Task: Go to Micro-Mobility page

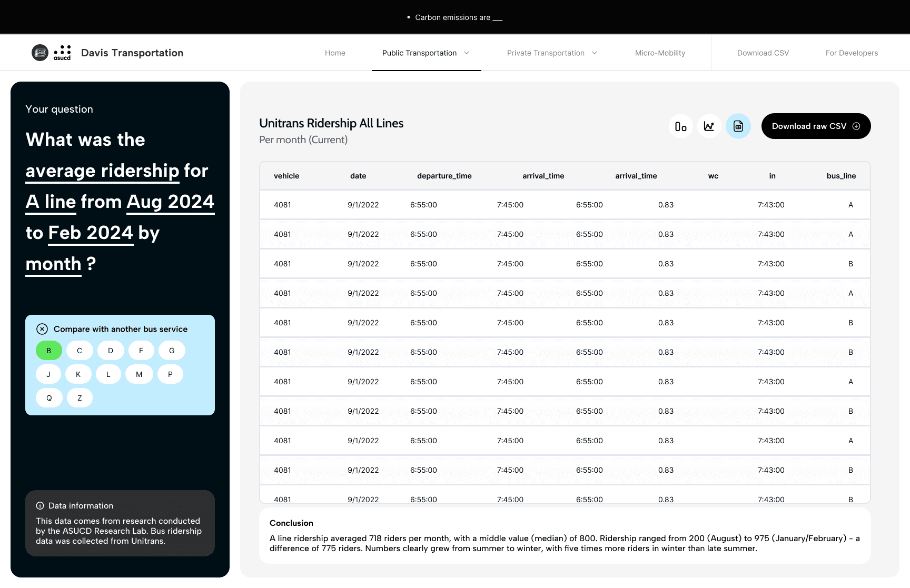Action: [x=660, y=53]
